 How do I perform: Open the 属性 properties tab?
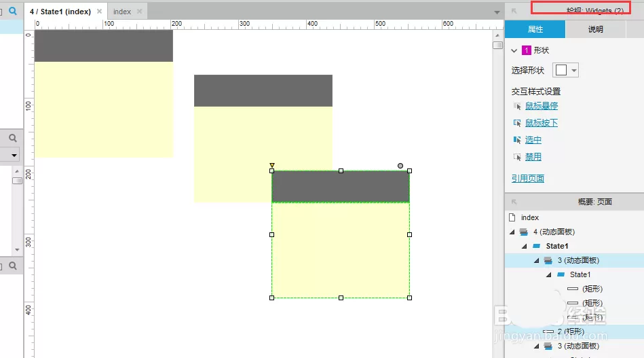point(535,29)
